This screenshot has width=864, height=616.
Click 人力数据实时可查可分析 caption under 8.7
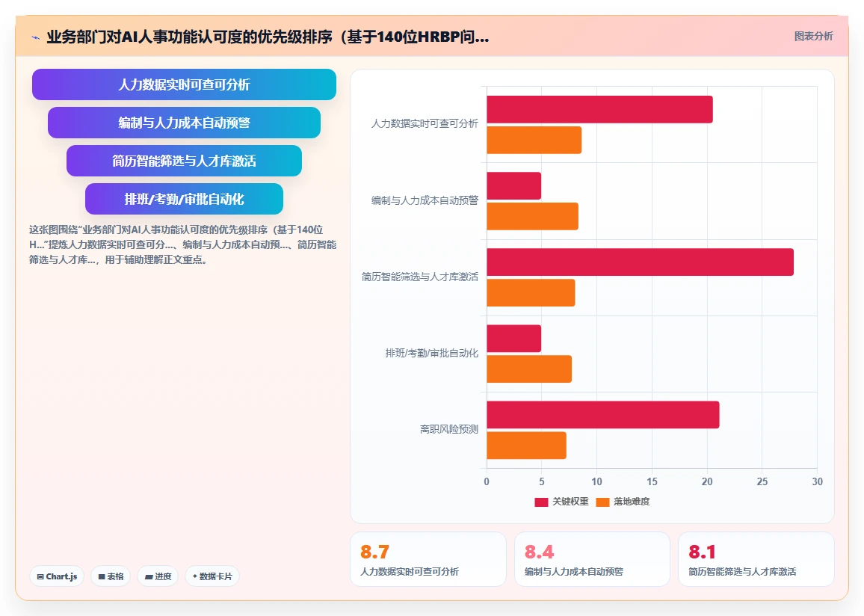[x=410, y=572]
